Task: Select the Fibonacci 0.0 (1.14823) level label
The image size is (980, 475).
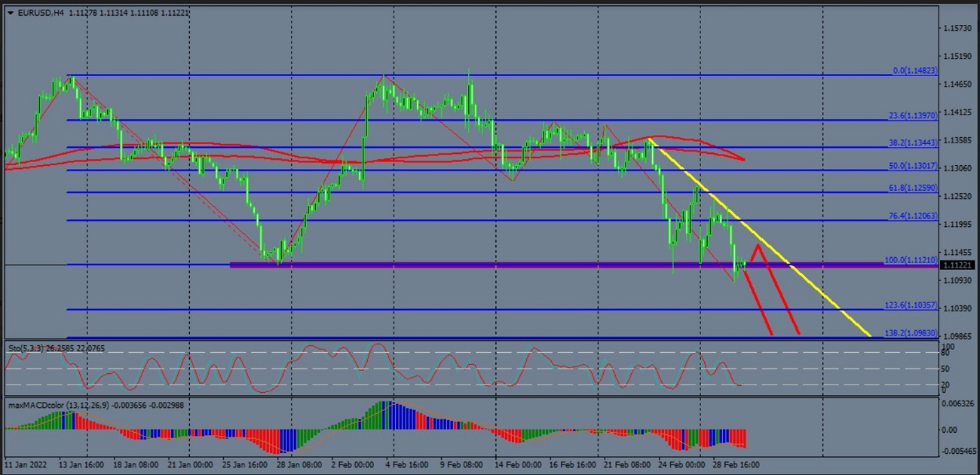Action: (x=914, y=71)
